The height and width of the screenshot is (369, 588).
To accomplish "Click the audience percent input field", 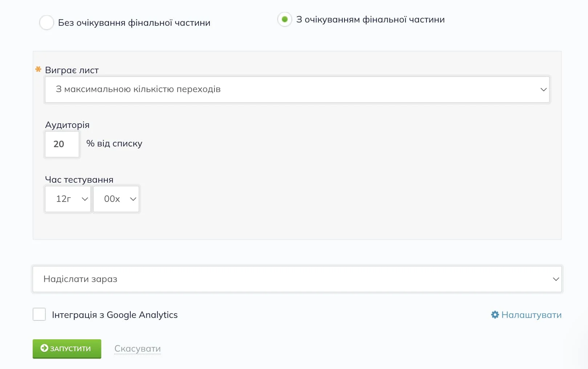I will click(62, 144).
